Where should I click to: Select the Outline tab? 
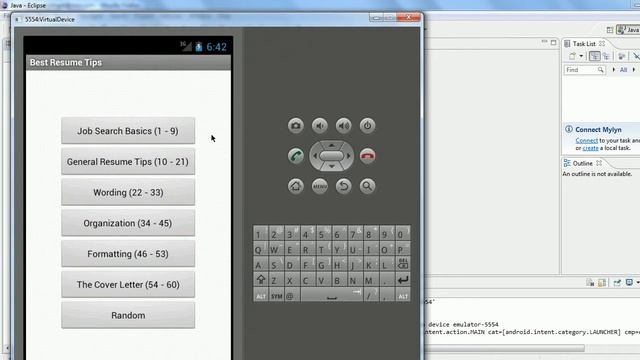(582, 163)
